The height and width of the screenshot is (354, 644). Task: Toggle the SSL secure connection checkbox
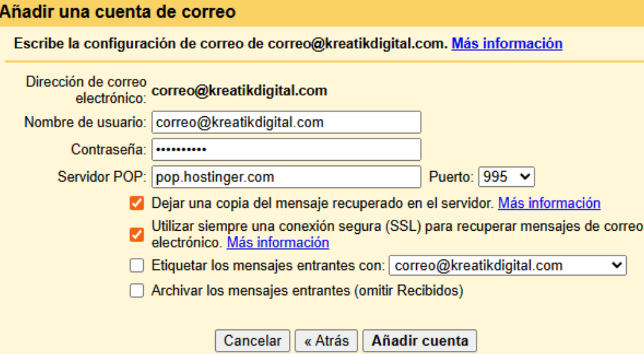point(137,235)
